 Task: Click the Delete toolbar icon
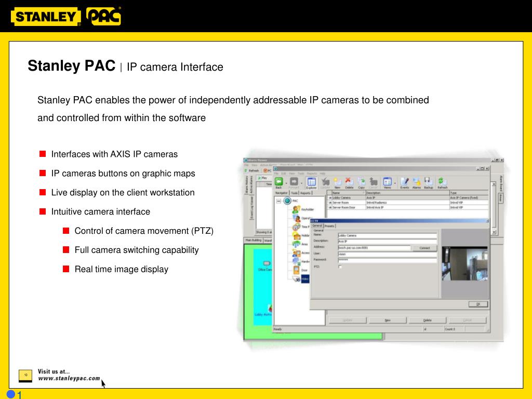tap(349, 182)
